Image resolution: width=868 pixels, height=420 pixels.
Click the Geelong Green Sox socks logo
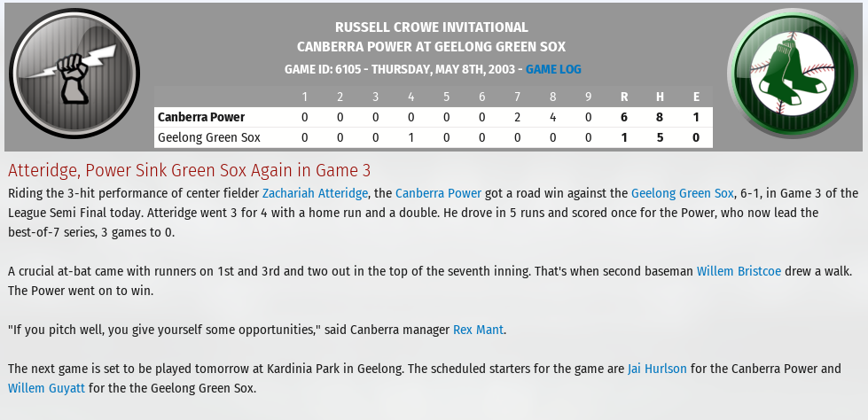click(x=792, y=73)
